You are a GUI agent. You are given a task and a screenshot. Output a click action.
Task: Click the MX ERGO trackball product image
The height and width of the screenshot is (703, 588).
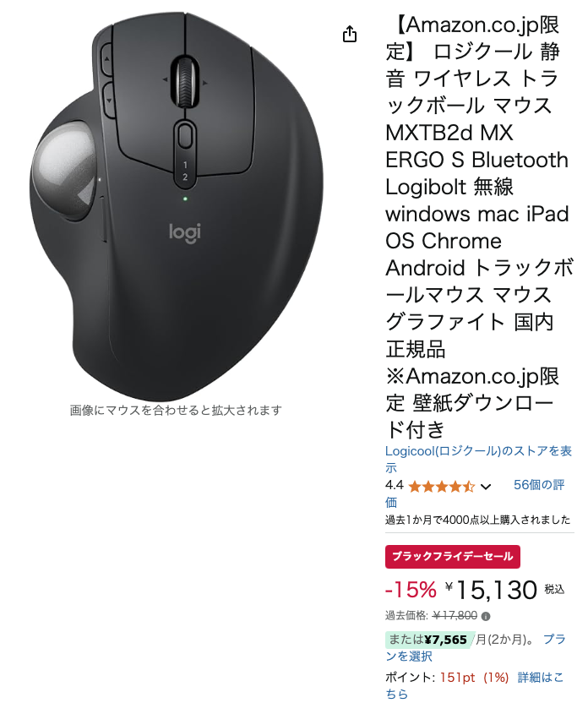177,206
